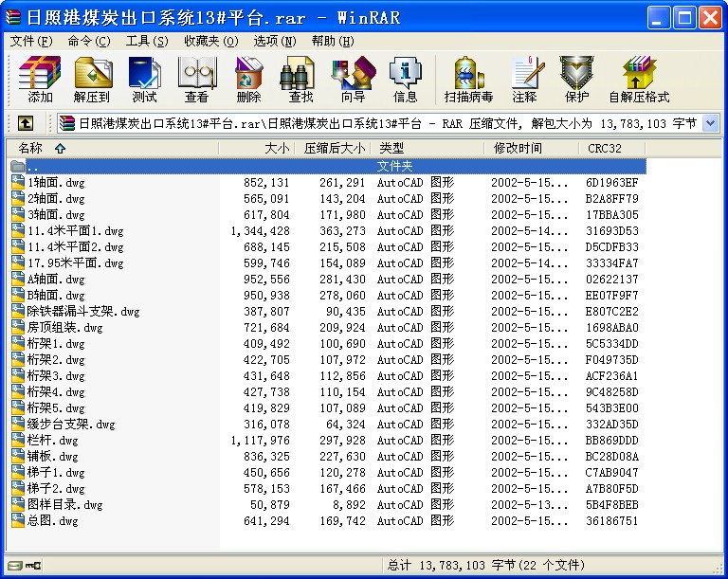Click the file icon of 桁架3.dwg
The height and width of the screenshot is (579, 728).
18,375
